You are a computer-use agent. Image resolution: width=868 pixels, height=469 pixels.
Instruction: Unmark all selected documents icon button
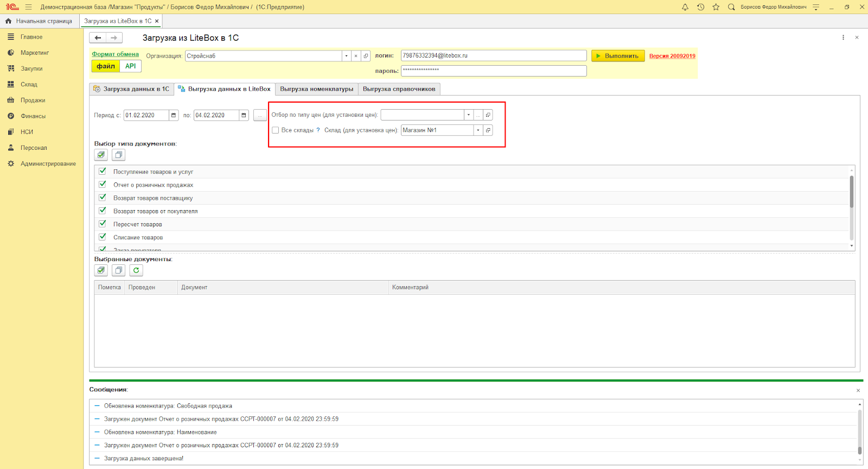point(118,270)
